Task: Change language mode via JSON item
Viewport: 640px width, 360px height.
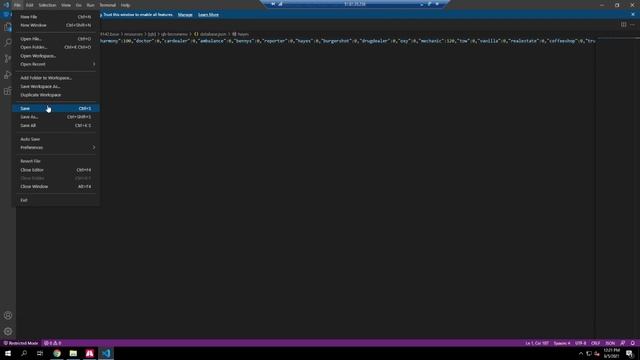Action: [610, 343]
